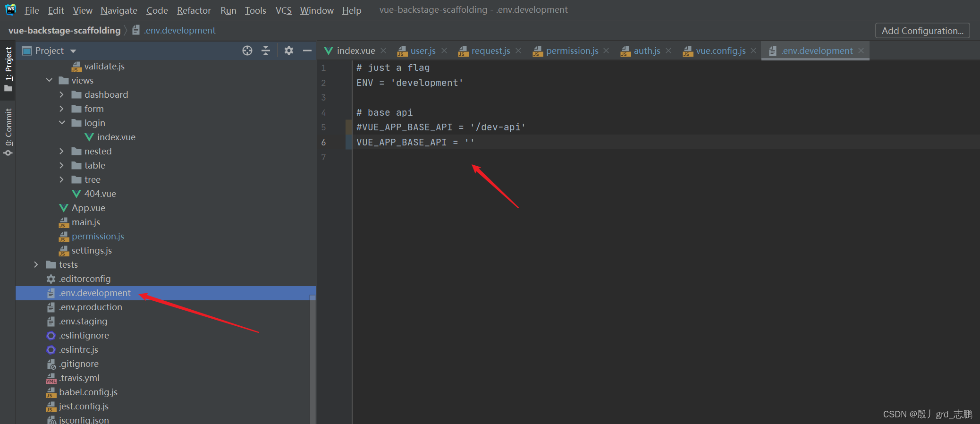Collapse the login folder
980x424 pixels.
62,123
